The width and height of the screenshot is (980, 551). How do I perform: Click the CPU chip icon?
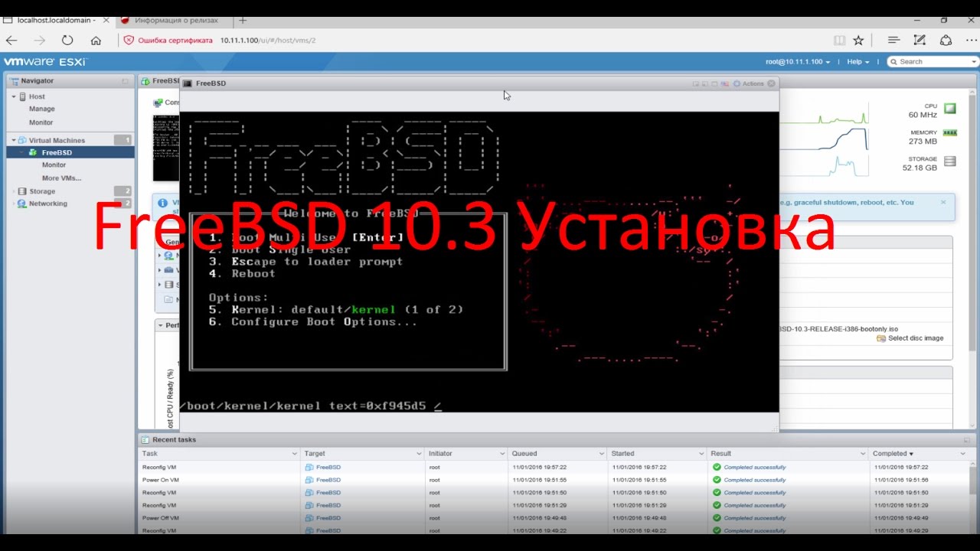(x=950, y=109)
